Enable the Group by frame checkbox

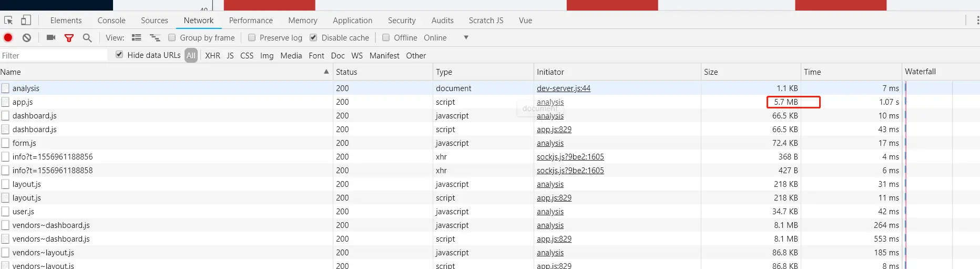point(172,37)
